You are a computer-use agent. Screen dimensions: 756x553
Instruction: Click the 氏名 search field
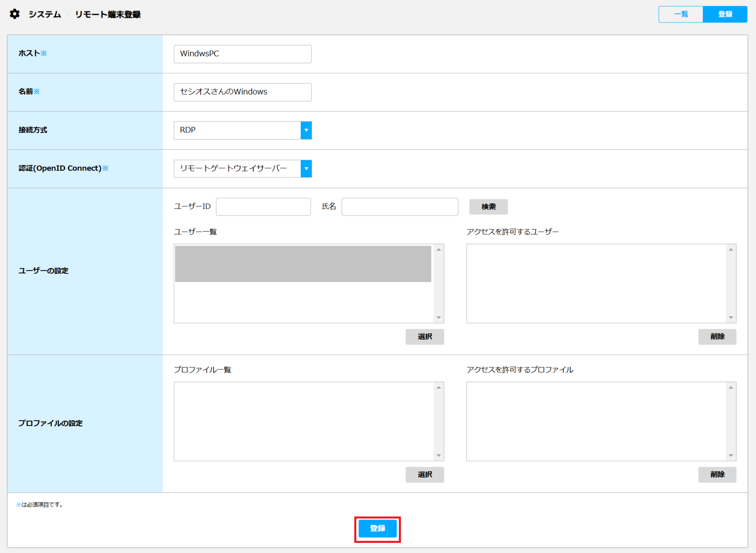pyautogui.click(x=400, y=207)
